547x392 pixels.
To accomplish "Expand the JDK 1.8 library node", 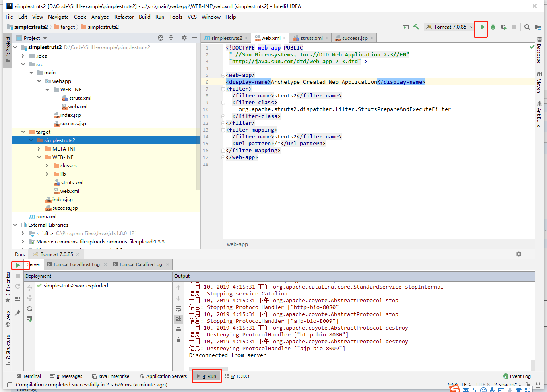I will click(x=23, y=233).
